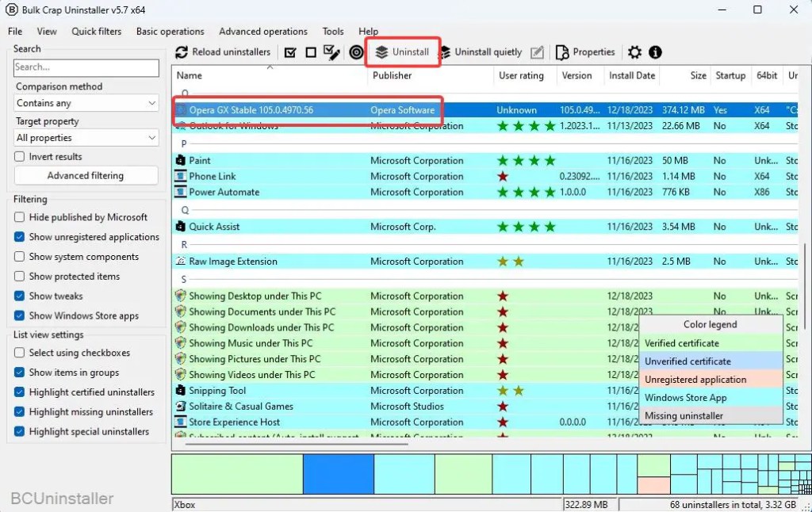Click the blue selected treemap block

338,474
